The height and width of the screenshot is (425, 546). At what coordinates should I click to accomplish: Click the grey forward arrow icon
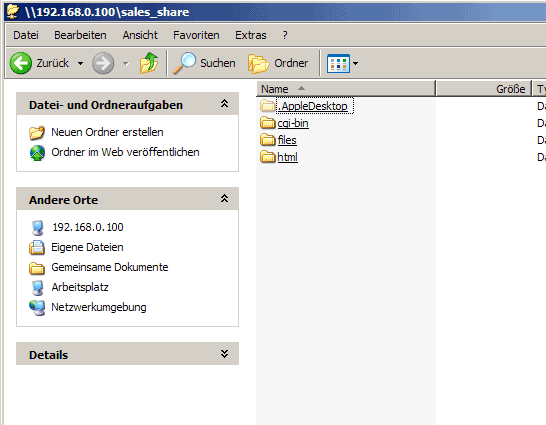pos(103,63)
